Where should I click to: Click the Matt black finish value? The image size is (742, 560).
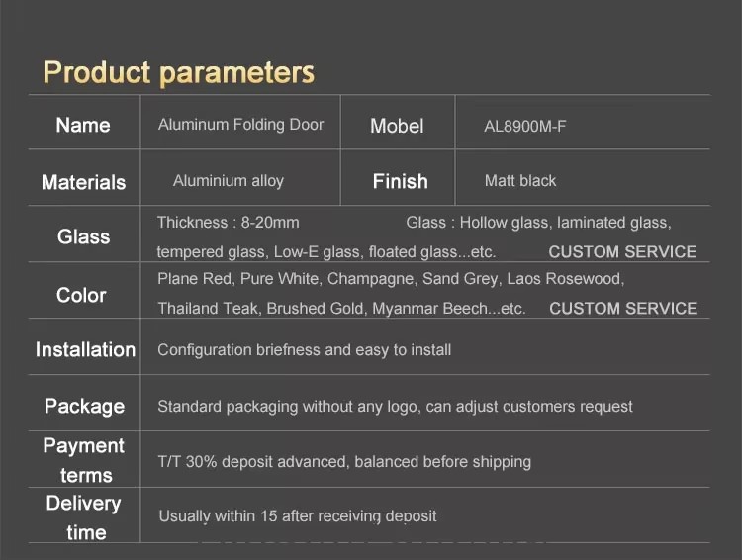point(520,181)
